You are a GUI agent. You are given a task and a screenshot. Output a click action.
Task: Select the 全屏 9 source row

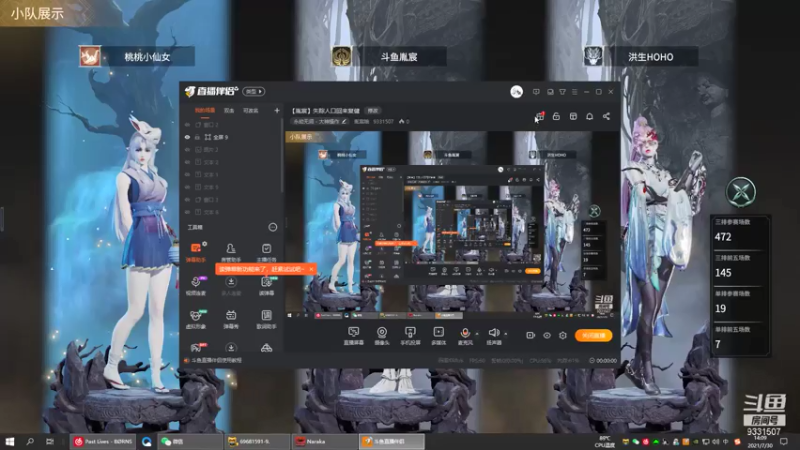(232, 137)
